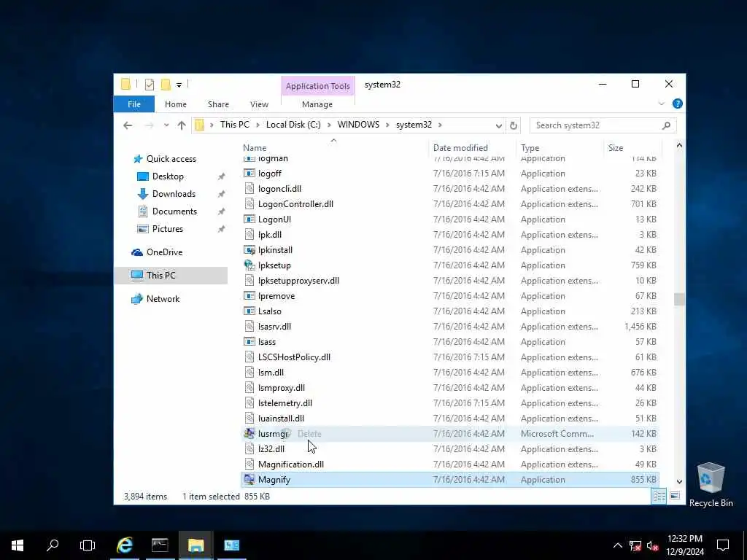
Task: Click the New folder quick access icon
Action: [166, 85]
